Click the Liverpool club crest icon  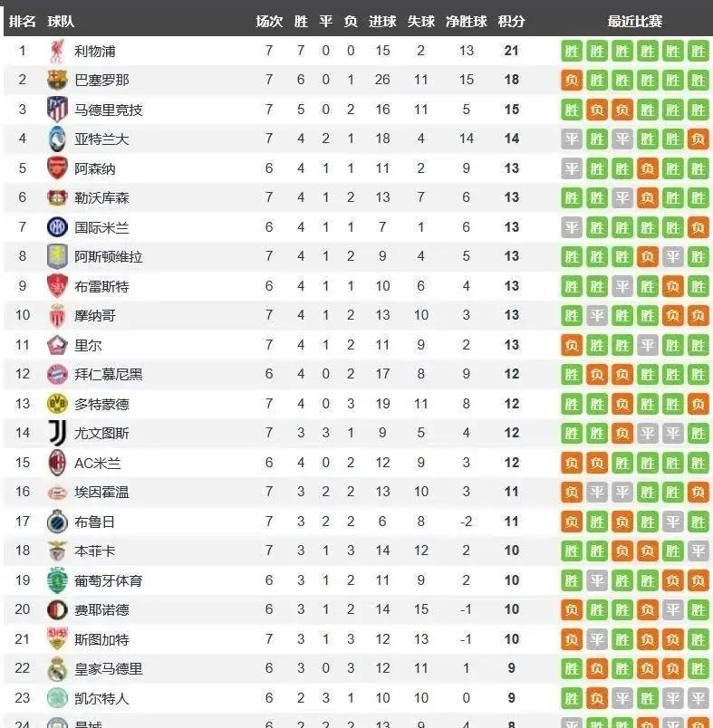pyautogui.click(x=57, y=51)
